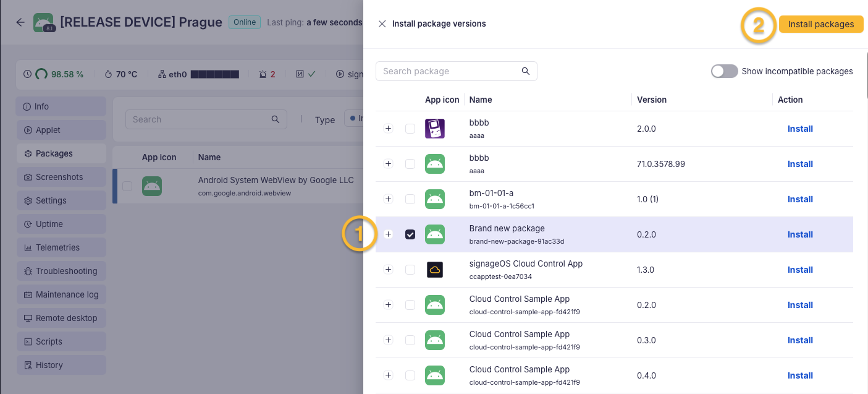Click the Install packages button
This screenshot has width=868, height=394.
pos(821,24)
